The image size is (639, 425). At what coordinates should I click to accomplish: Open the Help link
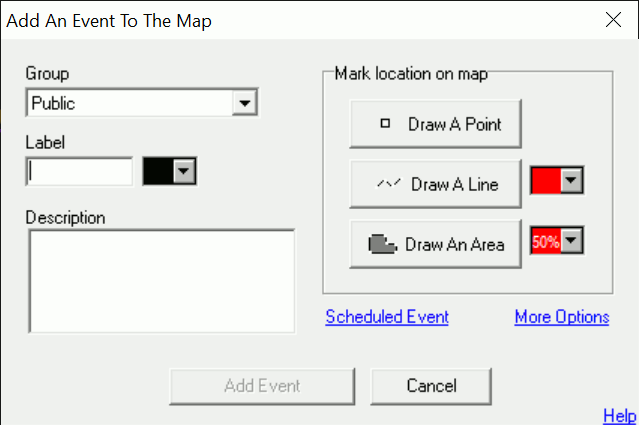click(619, 415)
